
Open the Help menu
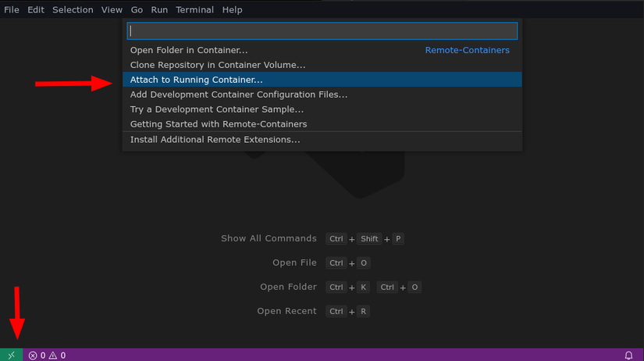(232, 10)
